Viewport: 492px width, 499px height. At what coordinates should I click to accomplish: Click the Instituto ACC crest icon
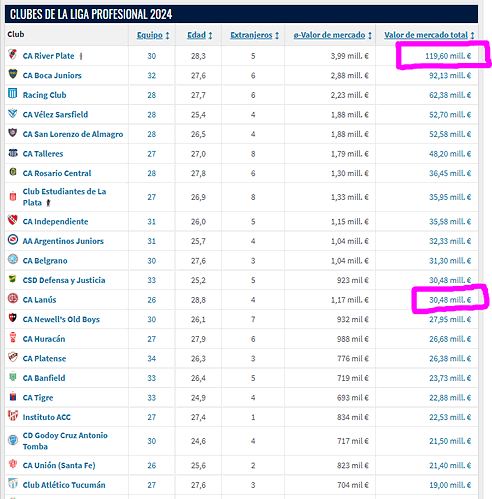[x=13, y=416]
